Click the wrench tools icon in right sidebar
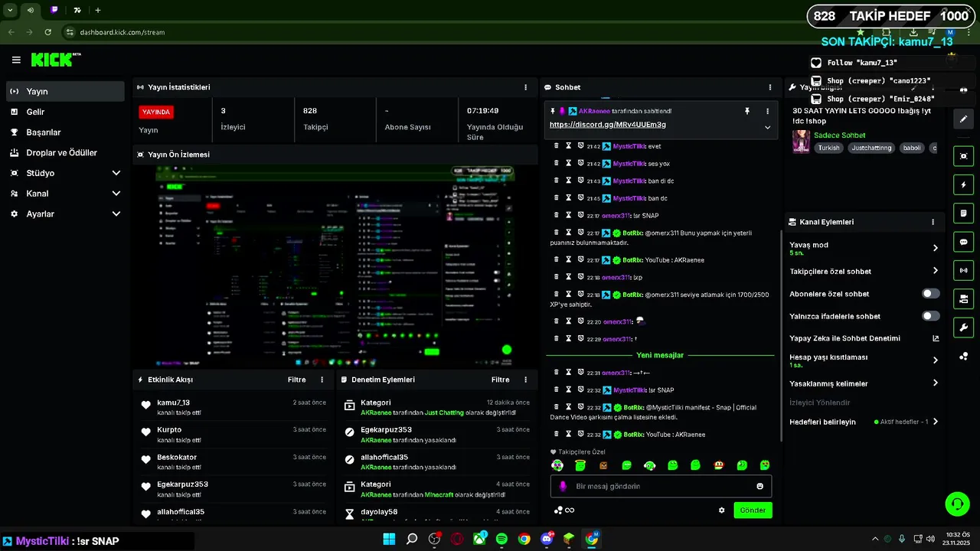Image resolution: width=980 pixels, height=551 pixels. click(963, 328)
